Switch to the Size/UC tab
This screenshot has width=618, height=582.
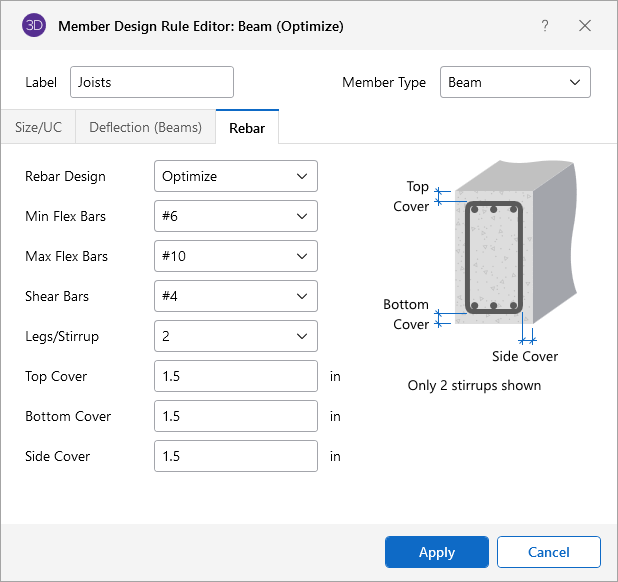click(x=38, y=127)
